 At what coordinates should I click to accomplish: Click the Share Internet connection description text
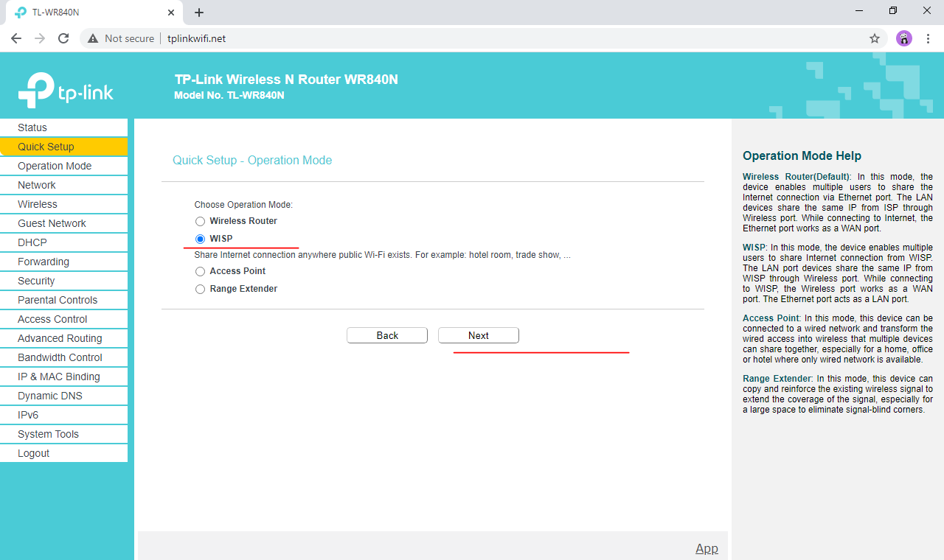[382, 255]
